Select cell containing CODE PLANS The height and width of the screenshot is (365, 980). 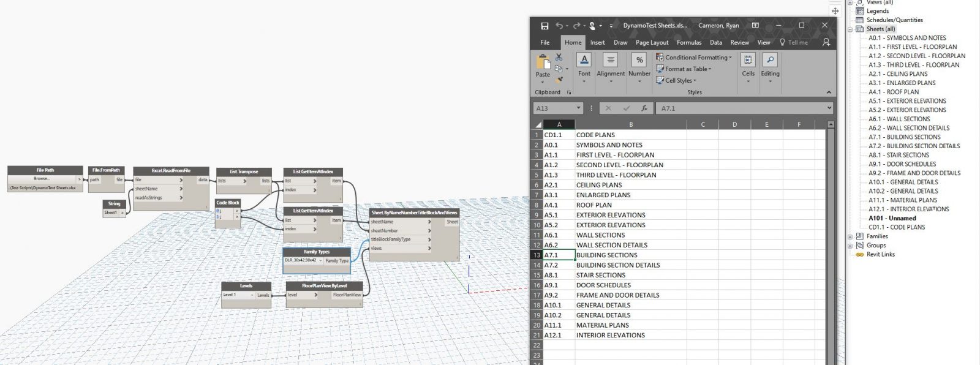click(631, 135)
